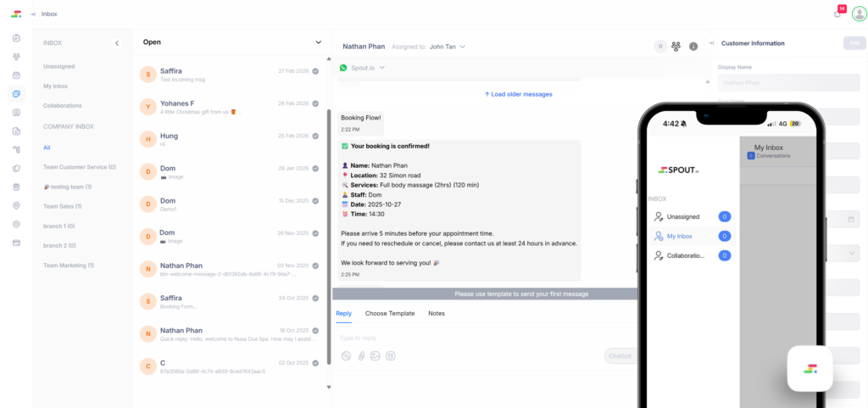Click the insert image icon in reply toolbar
Viewport: 868px width, 408px height.
(x=376, y=356)
